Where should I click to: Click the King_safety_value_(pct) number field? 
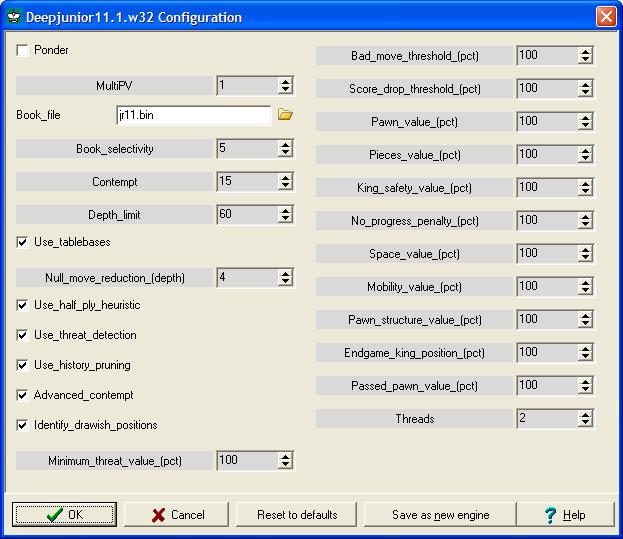point(546,187)
